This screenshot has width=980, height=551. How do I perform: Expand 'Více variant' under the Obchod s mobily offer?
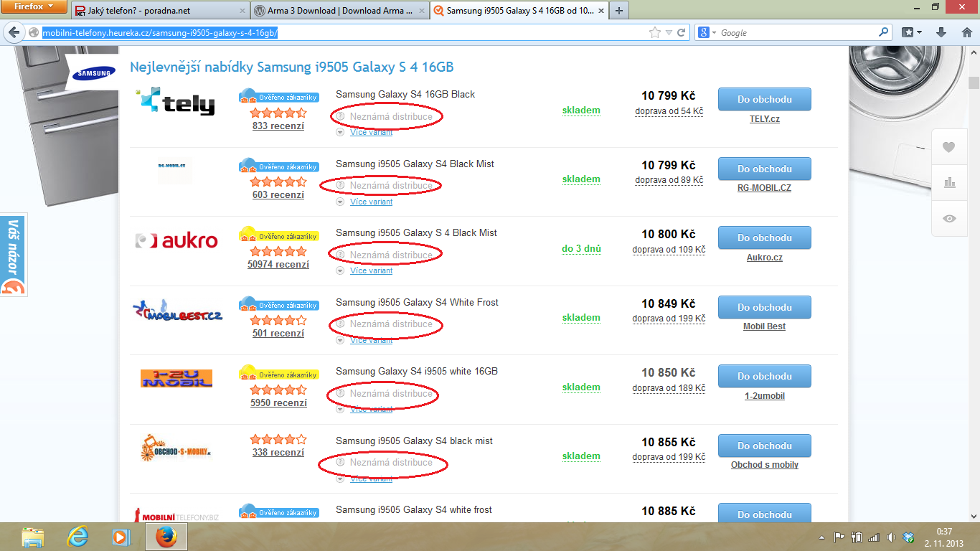point(371,479)
